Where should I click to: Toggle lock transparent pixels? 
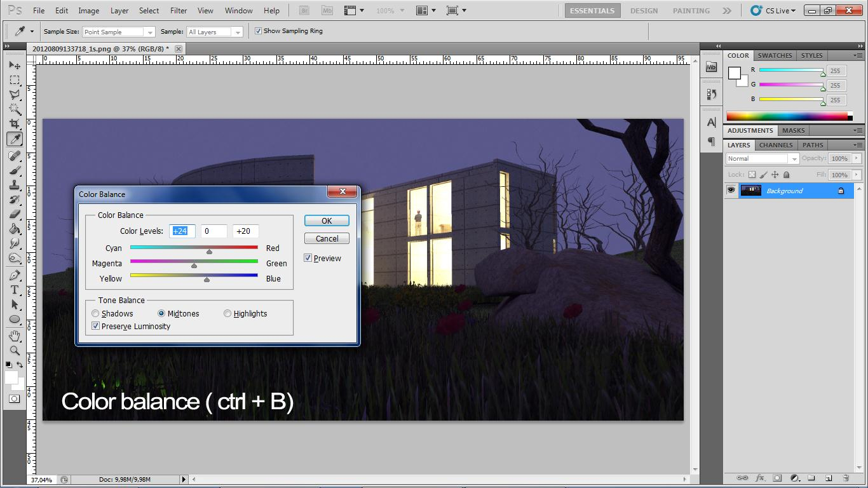752,175
